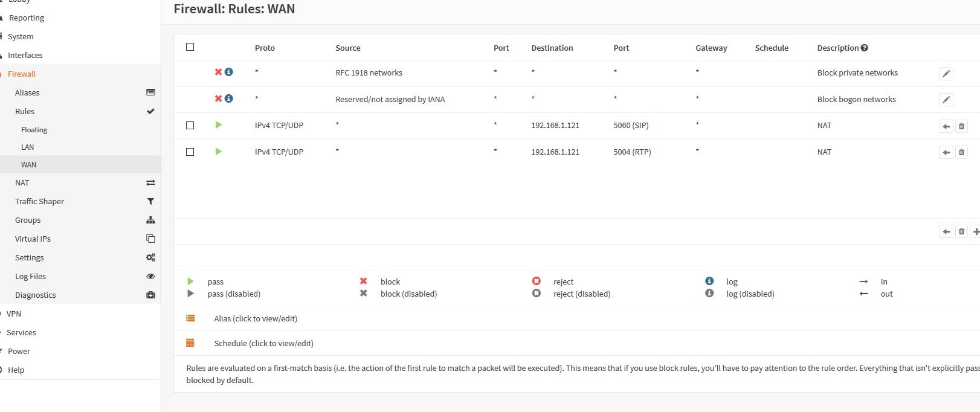Image resolution: width=980 pixels, height=412 pixels.
Task: Click the Description help icon
Action: (864, 48)
